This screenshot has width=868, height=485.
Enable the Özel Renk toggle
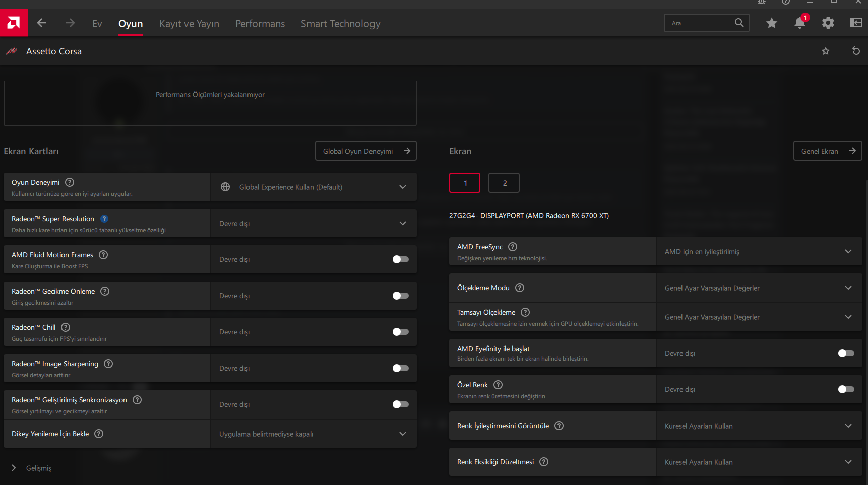(x=846, y=389)
